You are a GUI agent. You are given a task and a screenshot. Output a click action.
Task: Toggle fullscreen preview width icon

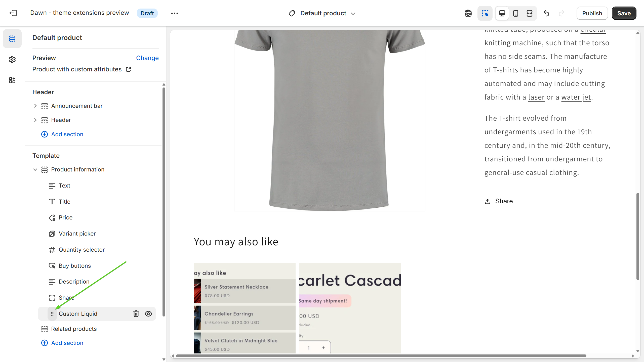[529, 13]
